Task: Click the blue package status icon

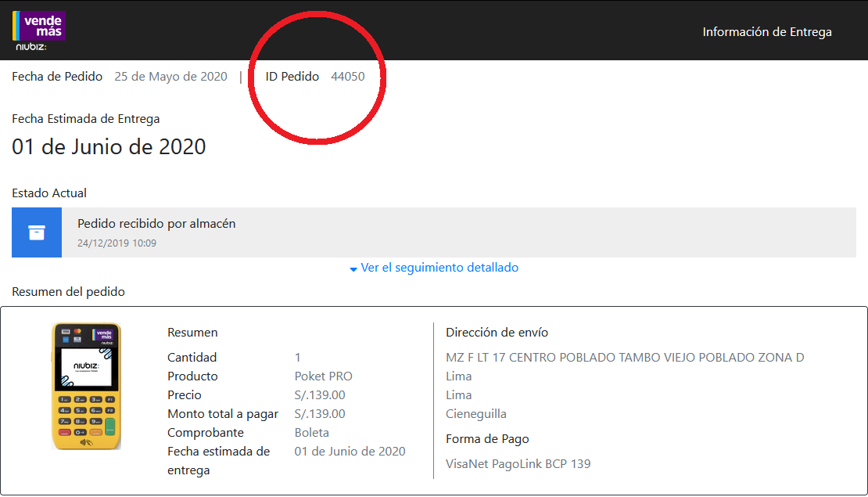Action: point(36,232)
